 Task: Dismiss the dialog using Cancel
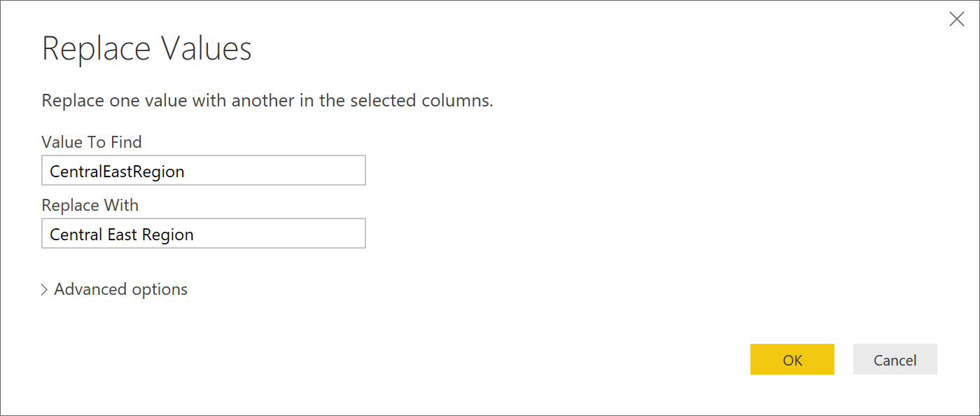[x=895, y=359]
